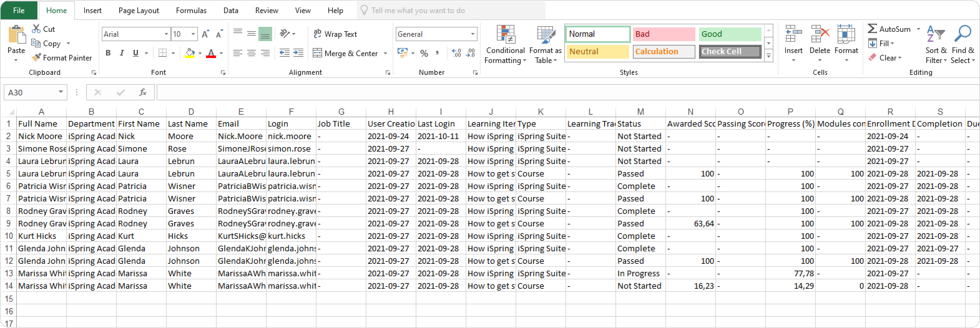Switch to the Formulas ribbon tab
Screen dimensions: 980x328
point(191,11)
